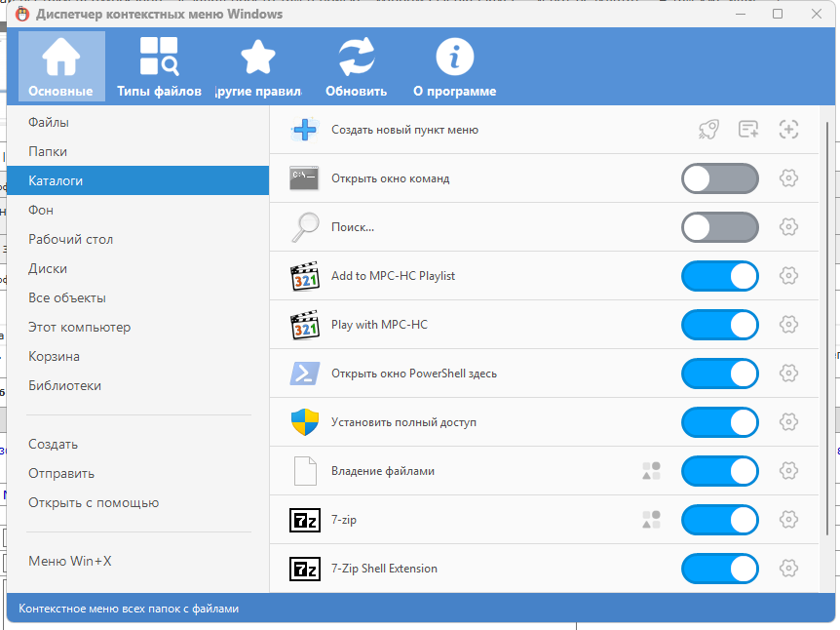The height and width of the screenshot is (630, 840).
Task: Open the Основные home tab
Action: click(x=61, y=66)
